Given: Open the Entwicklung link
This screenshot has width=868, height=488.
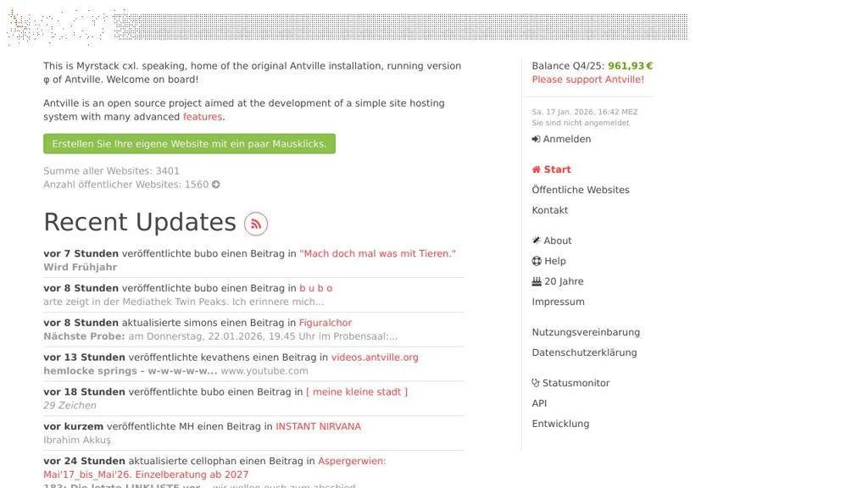Looking at the screenshot, I should tap(560, 424).
